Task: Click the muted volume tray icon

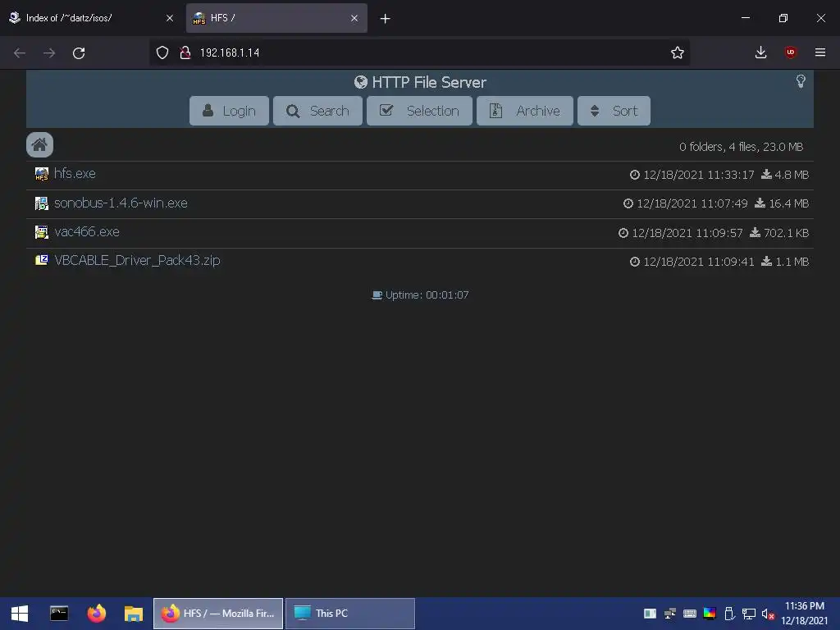Action: pos(768,614)
